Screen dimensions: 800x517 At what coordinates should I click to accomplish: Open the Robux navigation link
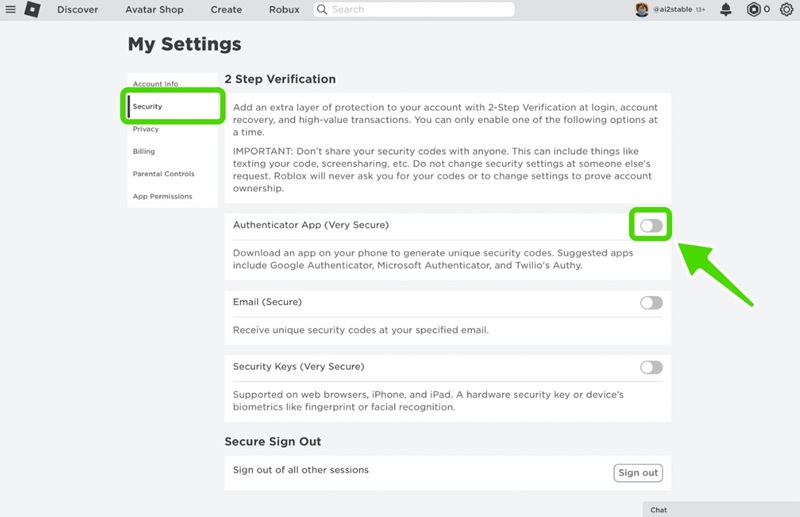[x=284, y=10]
